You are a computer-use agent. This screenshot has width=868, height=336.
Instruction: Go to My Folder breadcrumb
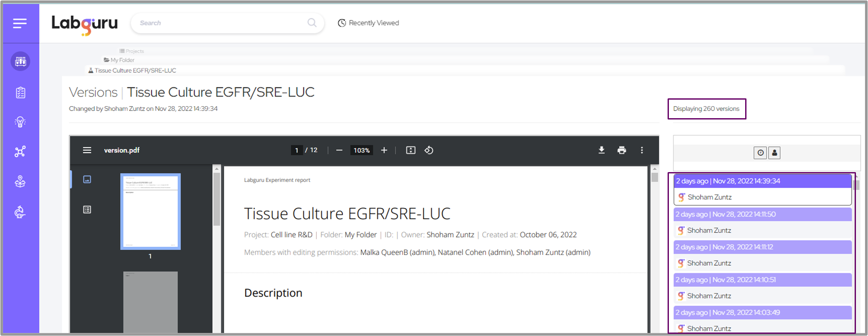coord(122,60)
